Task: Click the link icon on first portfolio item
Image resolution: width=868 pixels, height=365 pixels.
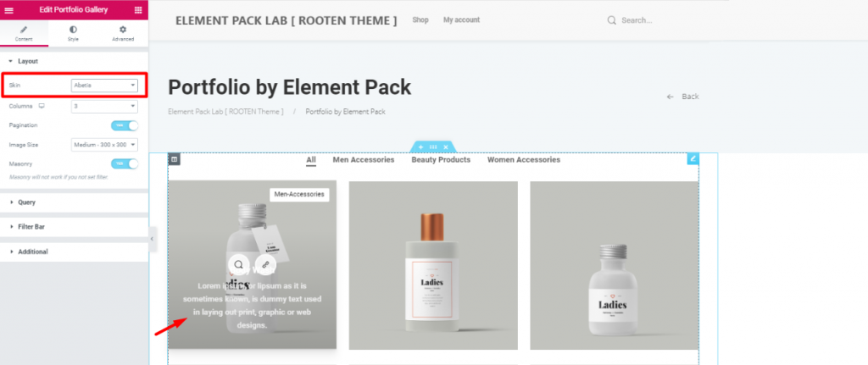Action: (x=265, y=264)
